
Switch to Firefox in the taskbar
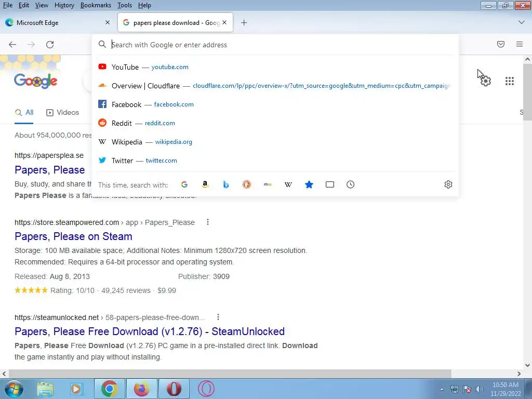pos(141,389)
